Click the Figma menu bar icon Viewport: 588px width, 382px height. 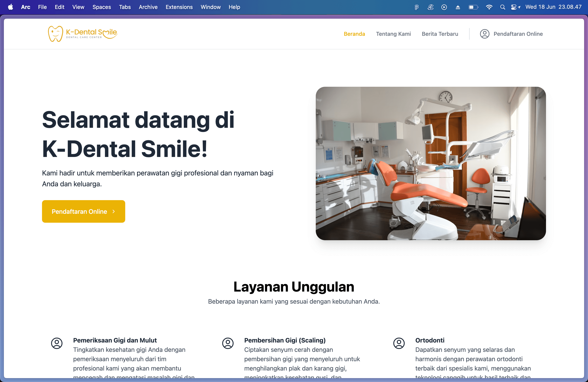coord(416,7)
